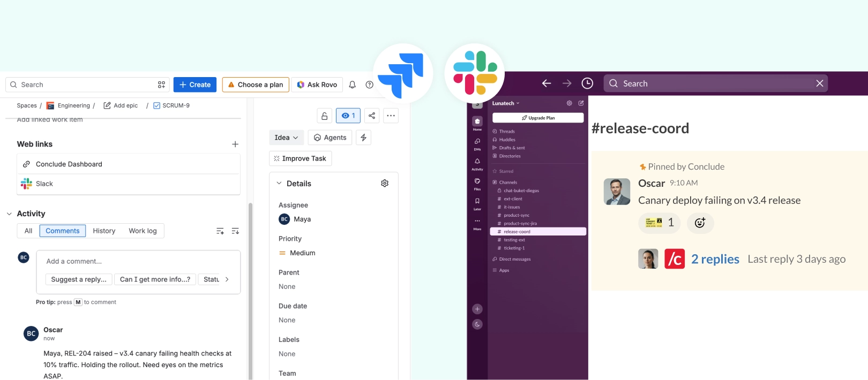This screenshot has width=868, height=380.
Task: Switch to the Work log tab
Action: click(143, 231)
